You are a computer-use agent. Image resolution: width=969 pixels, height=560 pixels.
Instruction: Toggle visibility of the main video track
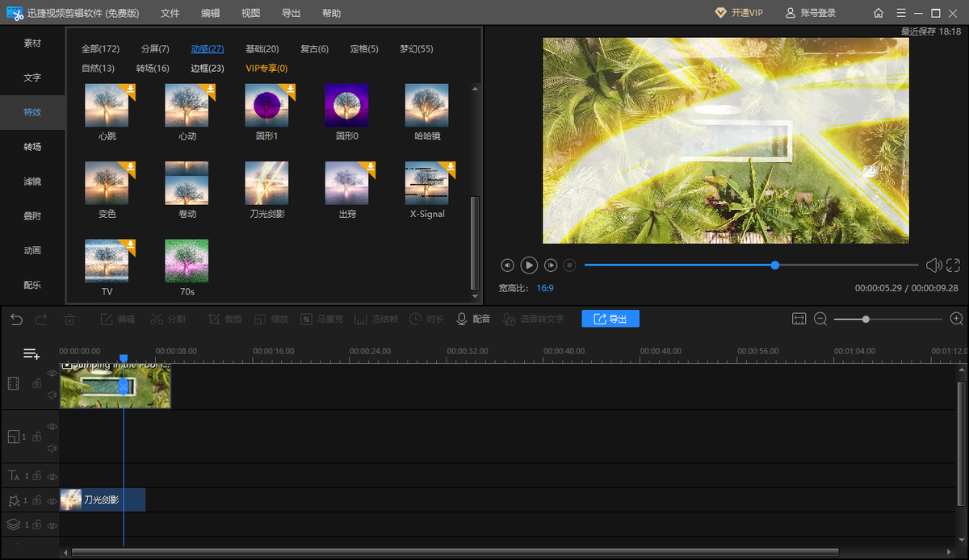52,374
